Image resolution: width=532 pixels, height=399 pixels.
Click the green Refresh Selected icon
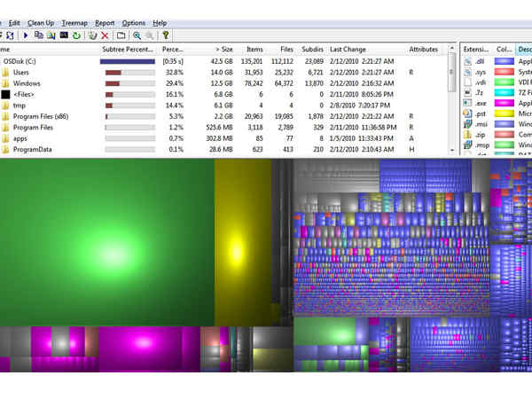(x=76, y=35)
